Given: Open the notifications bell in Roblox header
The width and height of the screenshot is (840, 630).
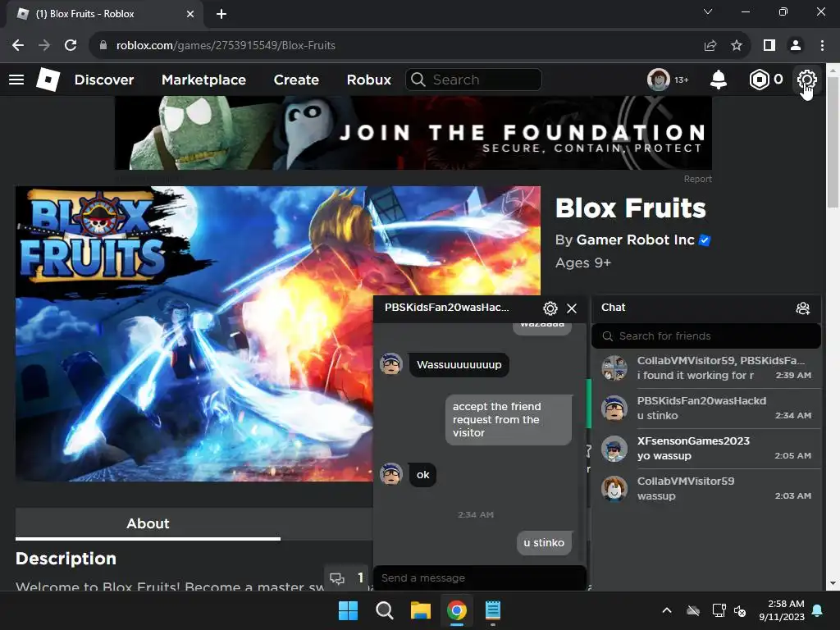Looking at the screenshot, I should tap(719, 80).
